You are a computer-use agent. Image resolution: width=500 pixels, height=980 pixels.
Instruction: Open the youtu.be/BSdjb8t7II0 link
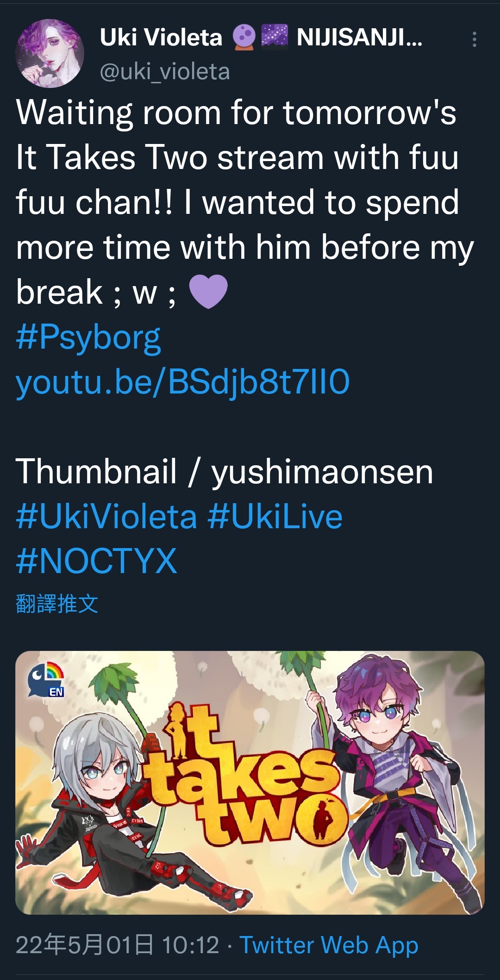[183, 382]
